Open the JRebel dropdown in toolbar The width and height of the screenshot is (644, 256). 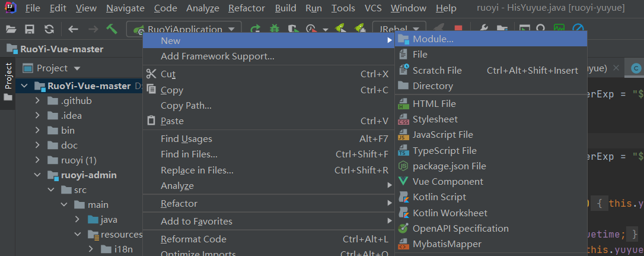pyautogui.click(x=399, y=29)
